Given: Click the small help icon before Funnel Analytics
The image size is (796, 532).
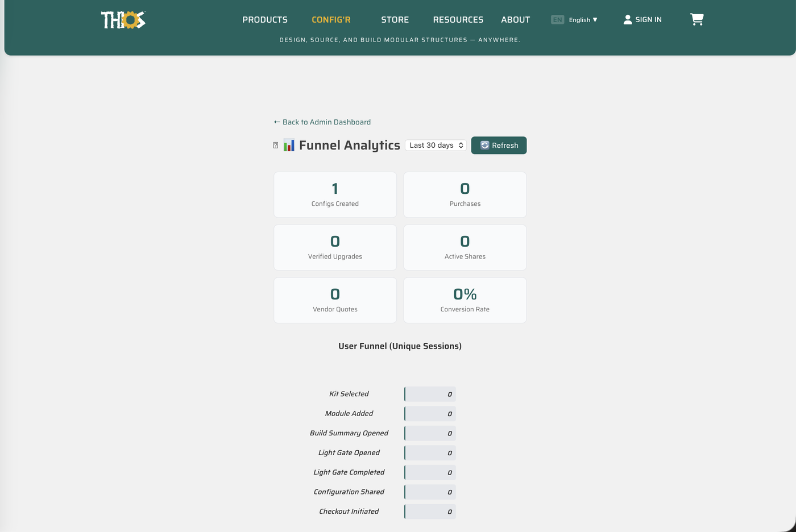Looking at the screenshot, I should [276, 146].
